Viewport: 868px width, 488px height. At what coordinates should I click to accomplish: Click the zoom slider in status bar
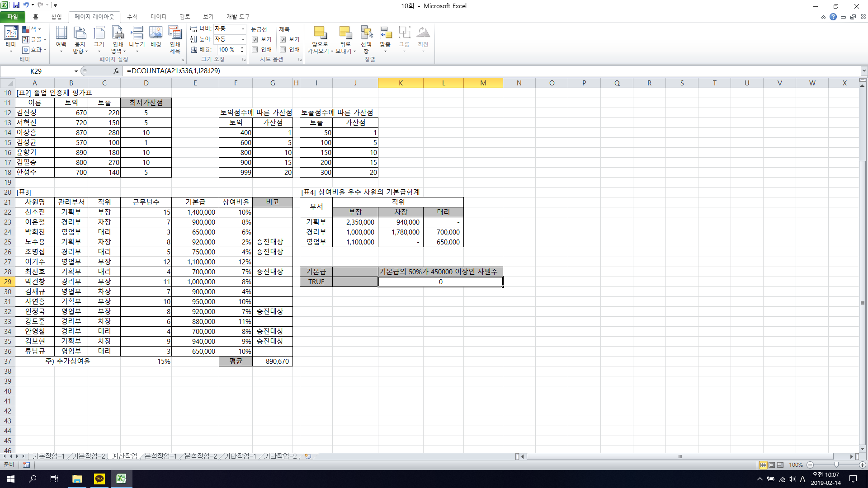coord(836,465)
